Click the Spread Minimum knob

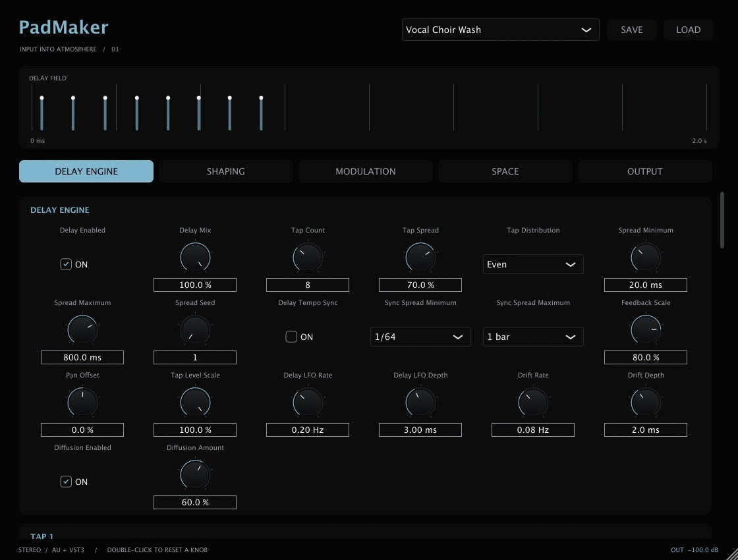pyautogui.click(x=646, y=258)
